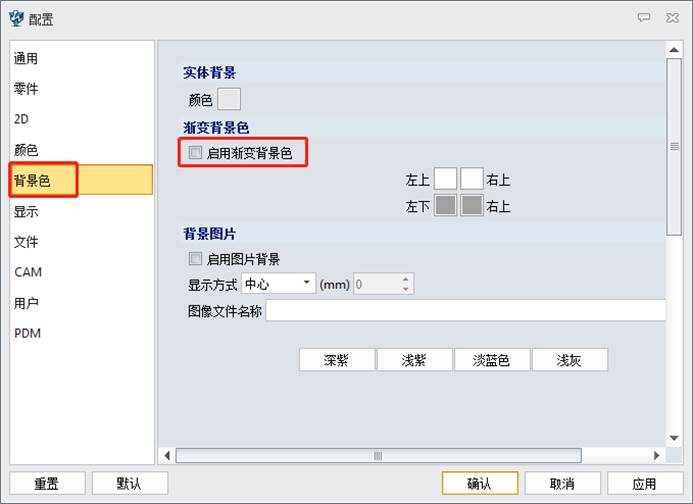Click the 左上 gradient color swatch
Viewport: 693px width, 504px height.
click(445, 180)
